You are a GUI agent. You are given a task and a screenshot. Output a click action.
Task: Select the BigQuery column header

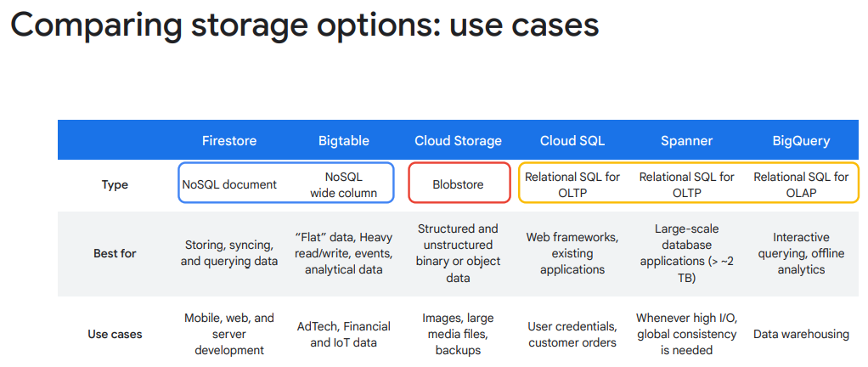coord(802,141)
